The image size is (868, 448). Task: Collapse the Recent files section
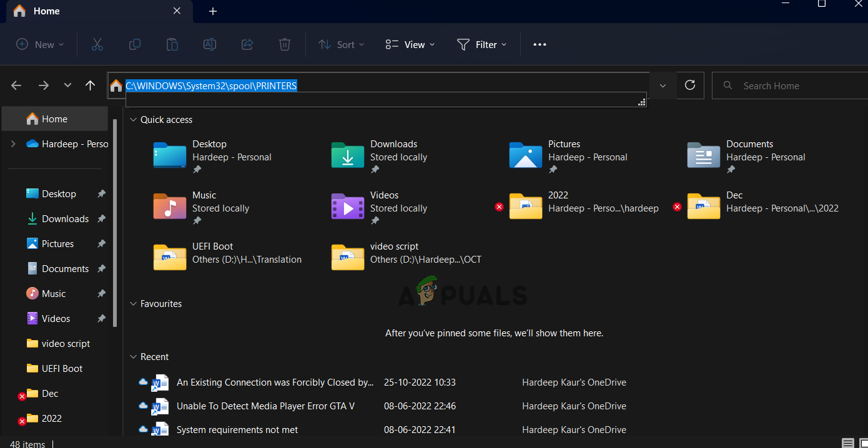tap(133, 357)
